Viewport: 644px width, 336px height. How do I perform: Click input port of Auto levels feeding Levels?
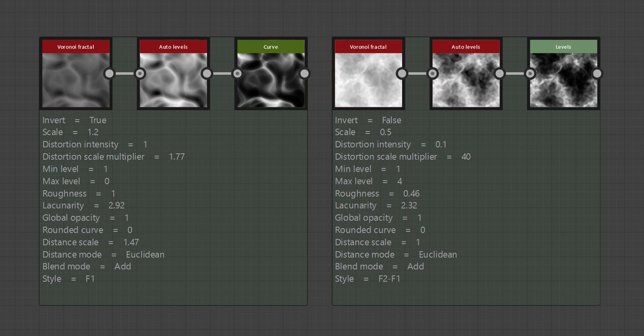[432, 74]
